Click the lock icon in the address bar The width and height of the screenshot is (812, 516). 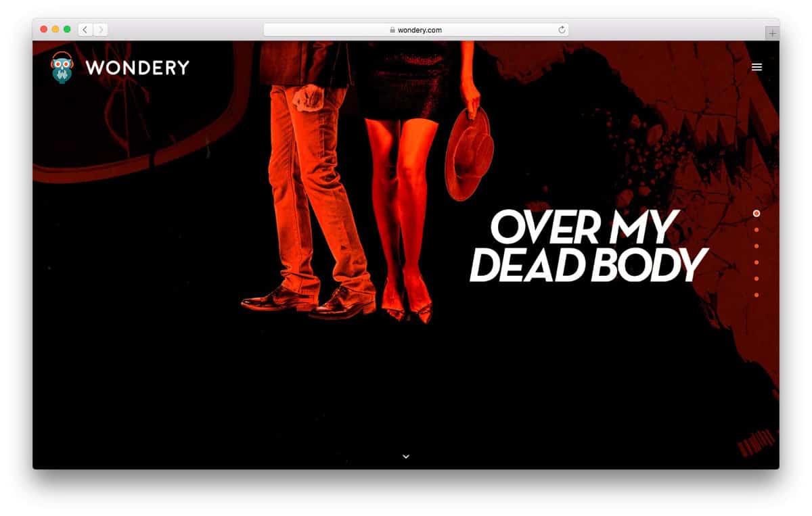392,30
